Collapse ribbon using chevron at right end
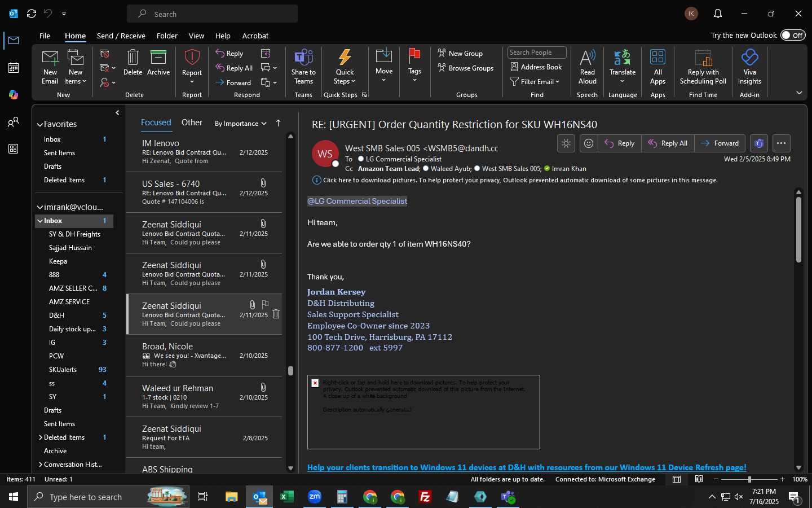This screenshot has width=812, height=508. [799, 93]
